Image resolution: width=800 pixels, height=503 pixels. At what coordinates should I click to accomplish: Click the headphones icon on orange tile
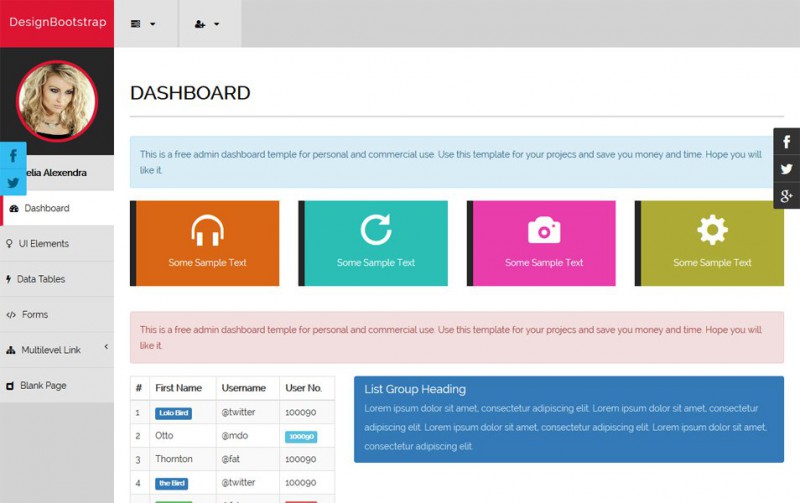pyautogui.click(x=207, y=230)
